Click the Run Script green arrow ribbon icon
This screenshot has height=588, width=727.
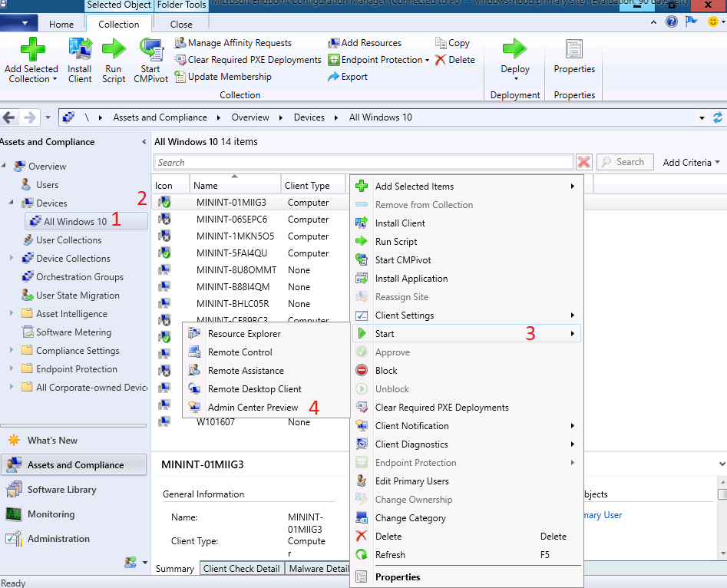pos(114,49)
